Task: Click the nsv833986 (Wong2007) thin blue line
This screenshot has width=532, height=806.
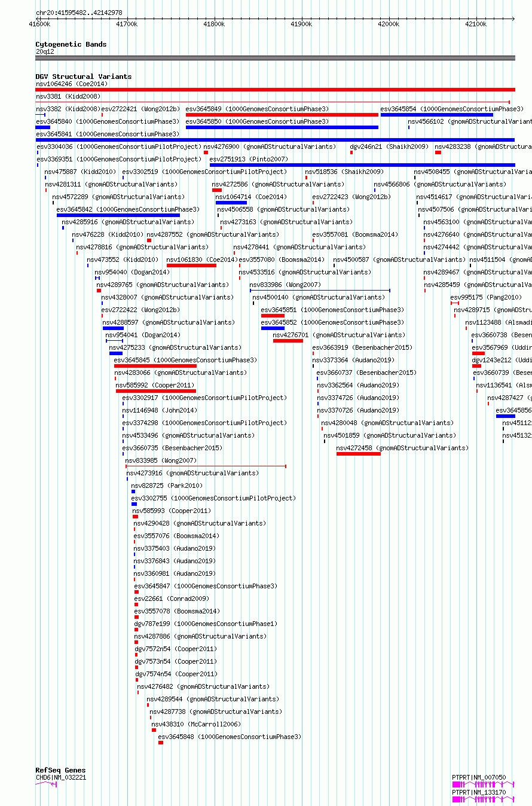Action: pos(320,291)
